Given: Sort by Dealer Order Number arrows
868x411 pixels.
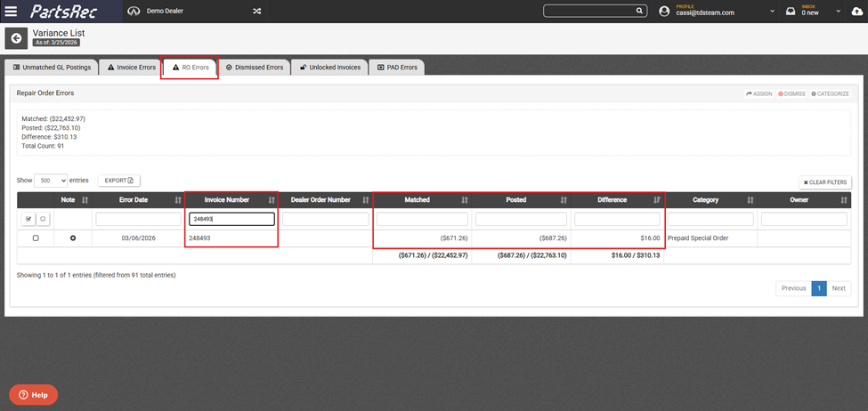Looking at the screenshot, I should tap(365, 200).
